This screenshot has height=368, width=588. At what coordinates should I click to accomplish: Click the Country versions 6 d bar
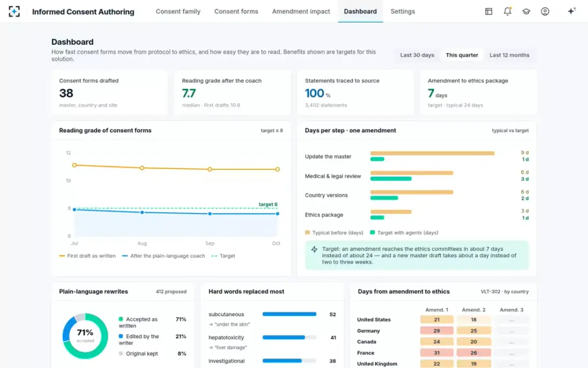click(x=412, y=192)
